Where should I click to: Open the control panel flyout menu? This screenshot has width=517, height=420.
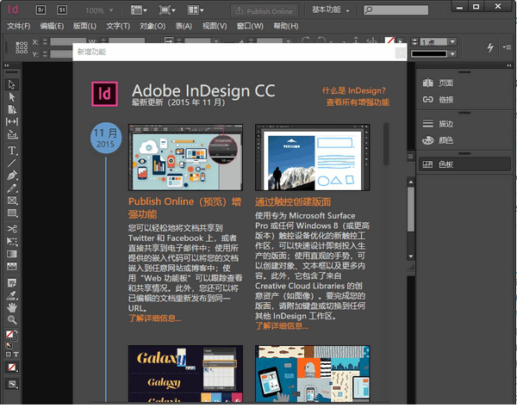pos(507,47)
